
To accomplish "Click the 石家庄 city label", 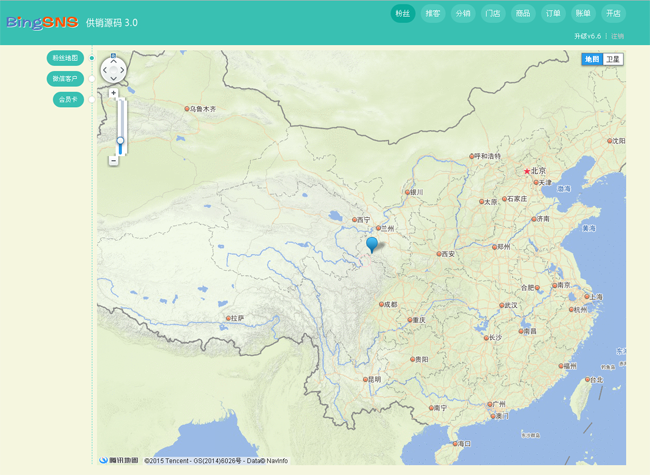I will click(x=517, y=199).
